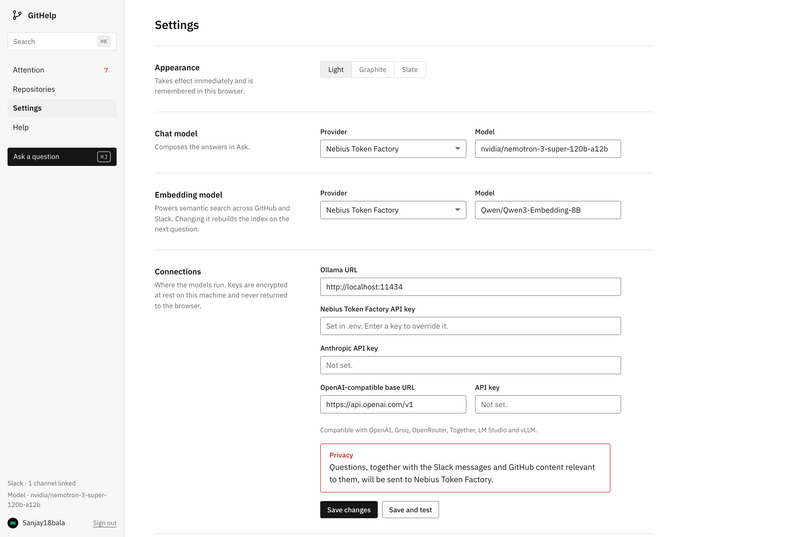This screenshot has width=806, height=537.
Task: Click the 'Compatible with OpenAI, Groq' hint text
Action: click(x=428, y=430)
